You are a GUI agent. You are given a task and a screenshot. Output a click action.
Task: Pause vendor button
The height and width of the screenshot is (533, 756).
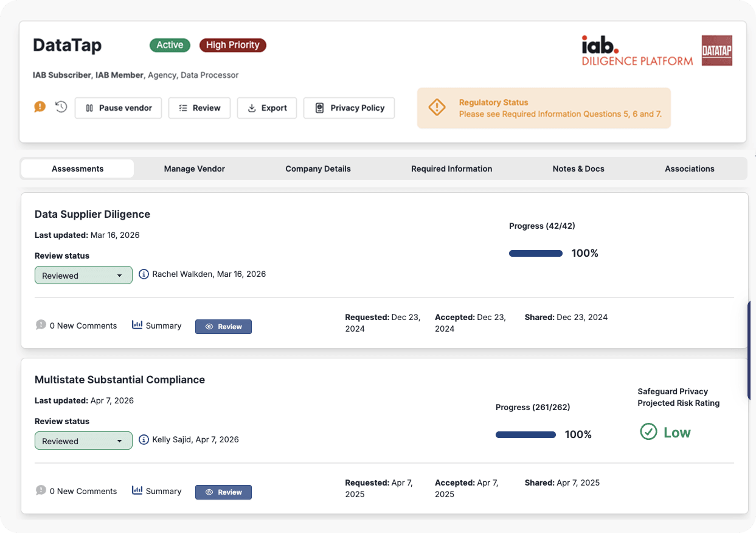(118, 108)
